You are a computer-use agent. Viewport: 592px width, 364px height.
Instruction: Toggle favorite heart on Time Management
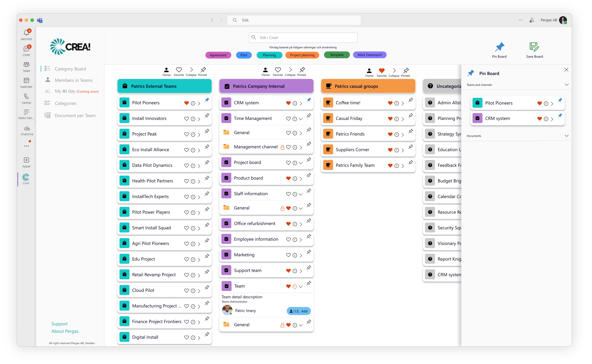point(288,119)
